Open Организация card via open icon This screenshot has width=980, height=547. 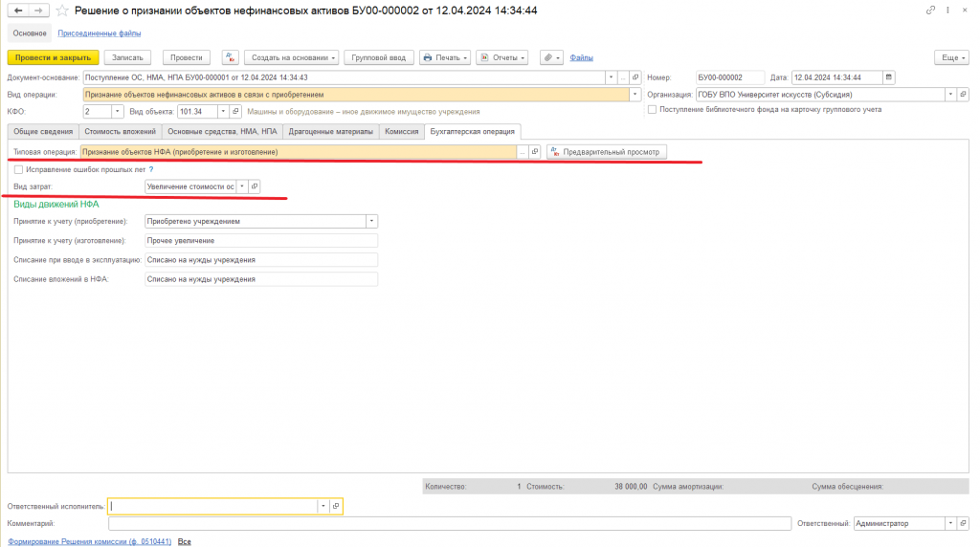coord(963,95)
